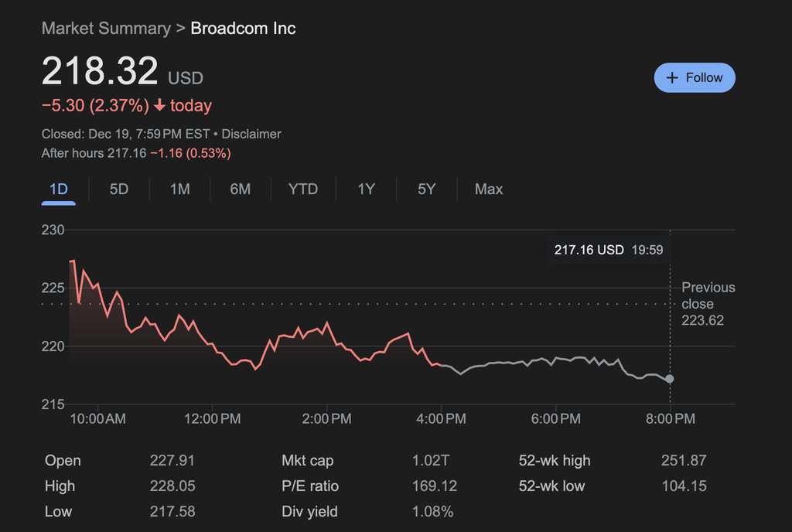This screenshot has width=792, height=532.
Task: Click the 12:00 PM axis label
Action: point(212,418)
